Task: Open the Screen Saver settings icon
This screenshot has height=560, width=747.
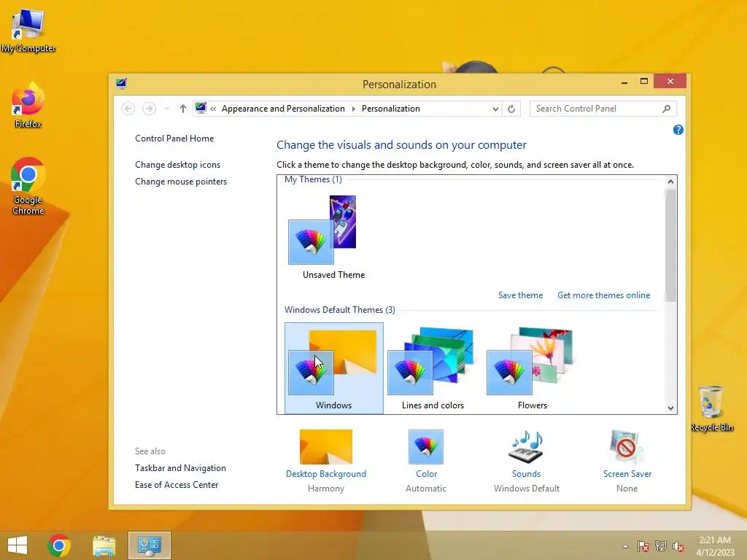Action: (627, 447)
